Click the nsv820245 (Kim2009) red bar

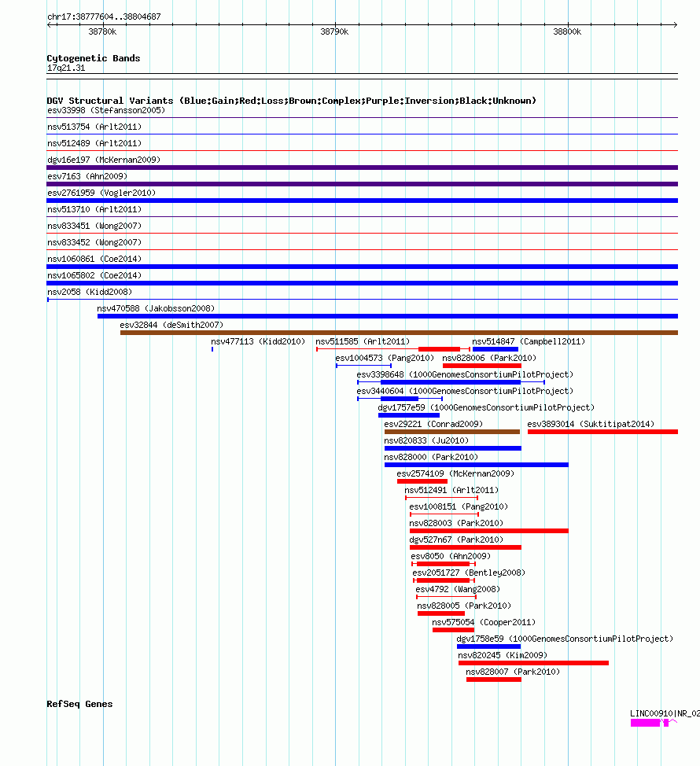pos(533,663)
